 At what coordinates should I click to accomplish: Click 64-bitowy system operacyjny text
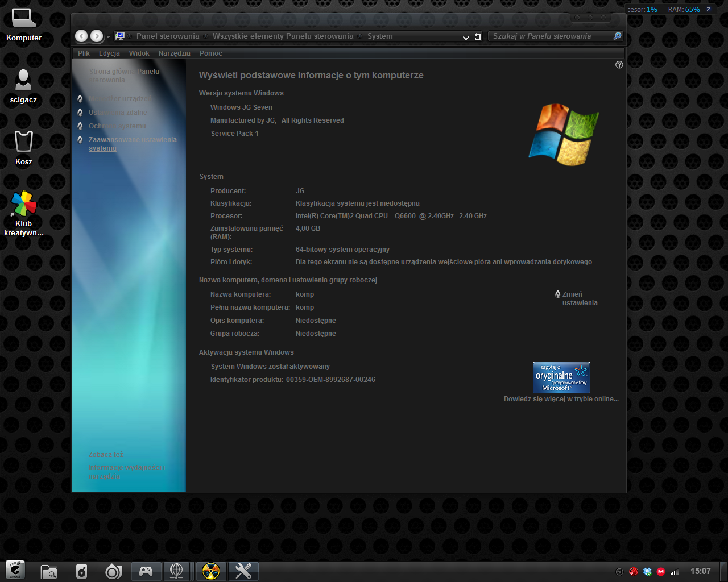pyautogui.click(x=342, y=250)
